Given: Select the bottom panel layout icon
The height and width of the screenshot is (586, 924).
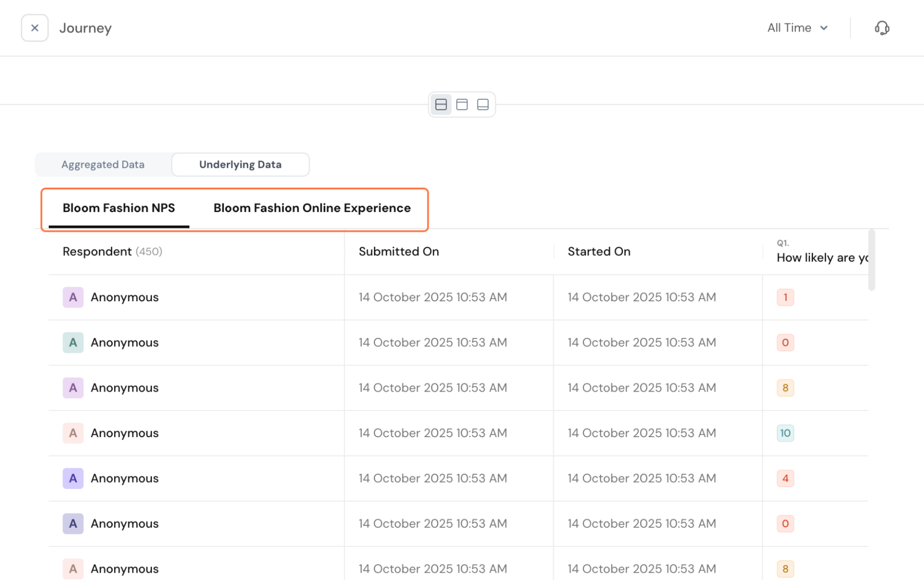Looking at the screenshot, I should coord(483,104).
